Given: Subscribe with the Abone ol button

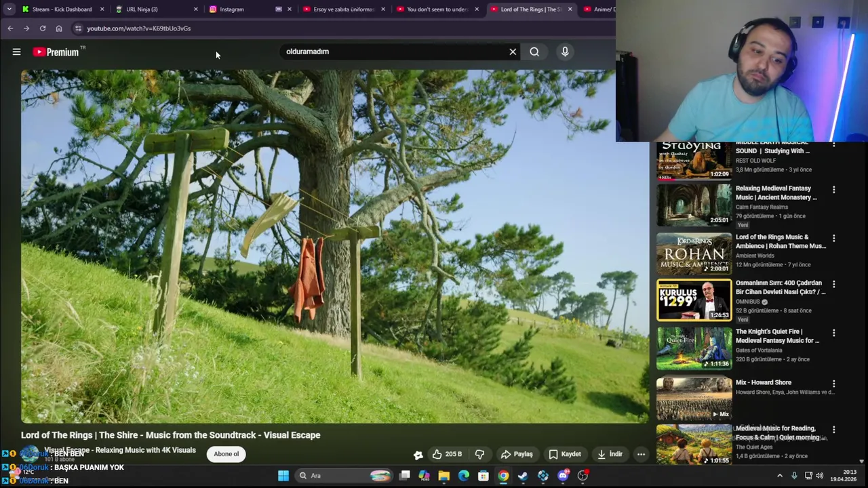Looking at the screenshot, I should [x=226, y=454].
